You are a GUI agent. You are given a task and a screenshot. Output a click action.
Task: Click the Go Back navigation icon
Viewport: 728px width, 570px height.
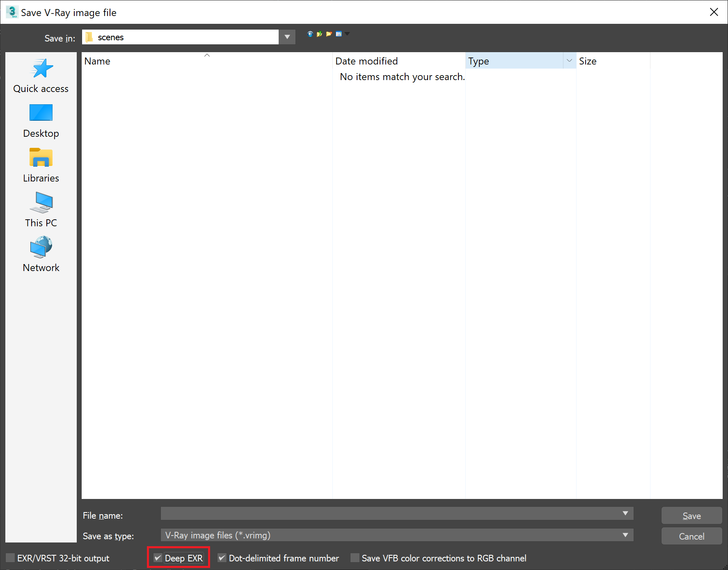tap(310, 34)
